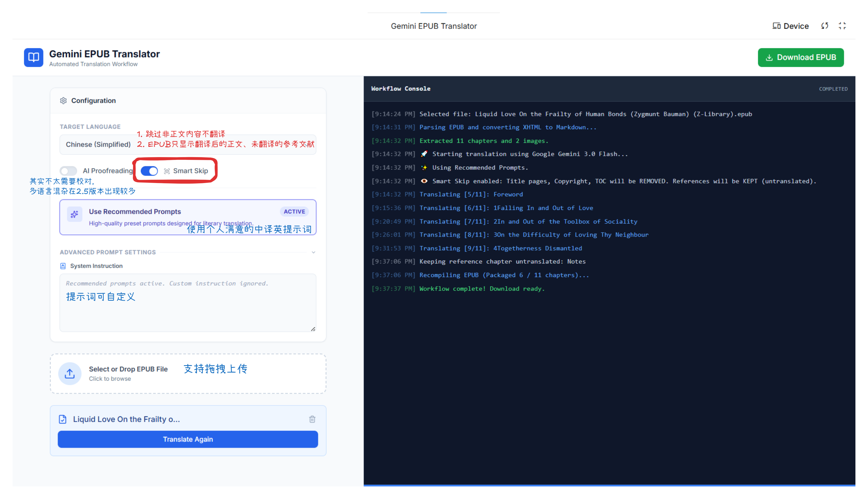Click the System Instruction icon

coord(63,266)
